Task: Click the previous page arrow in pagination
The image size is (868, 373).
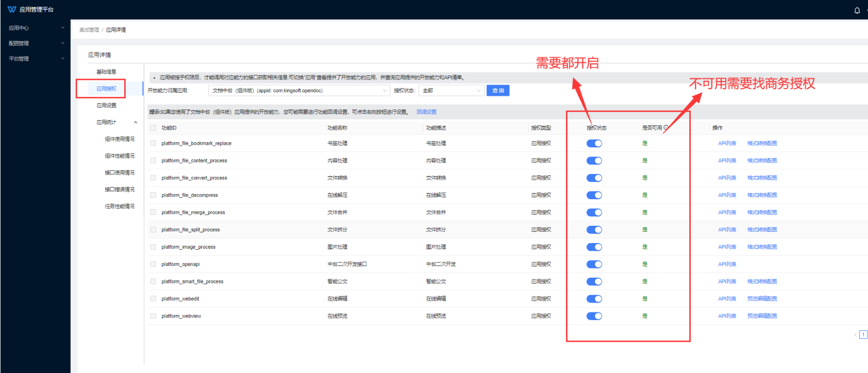Action: click(x=855, y=335)
